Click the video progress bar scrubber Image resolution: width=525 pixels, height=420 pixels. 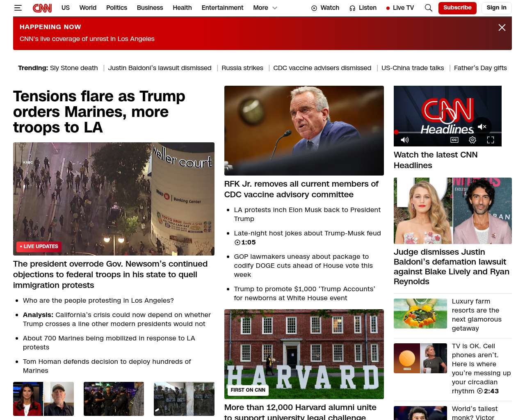click(x=396, y=132)
